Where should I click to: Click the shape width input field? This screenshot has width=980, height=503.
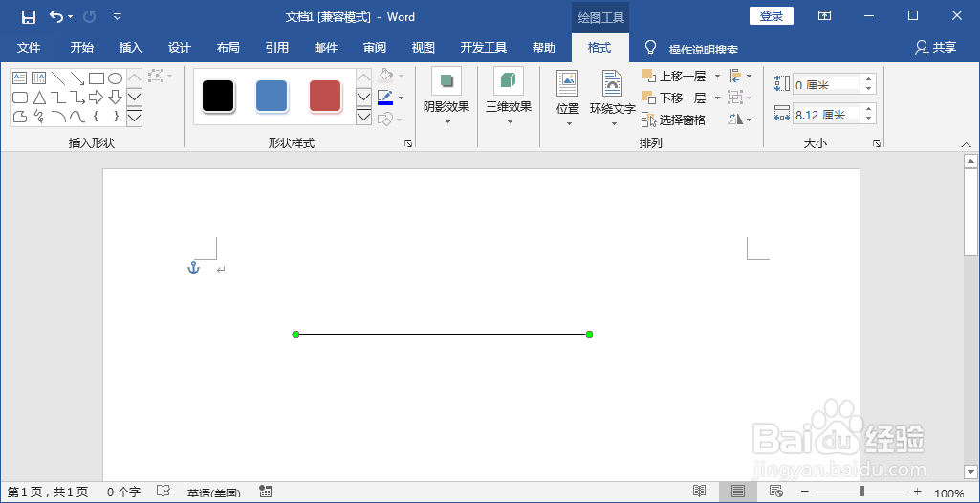(x=826, y=114)
